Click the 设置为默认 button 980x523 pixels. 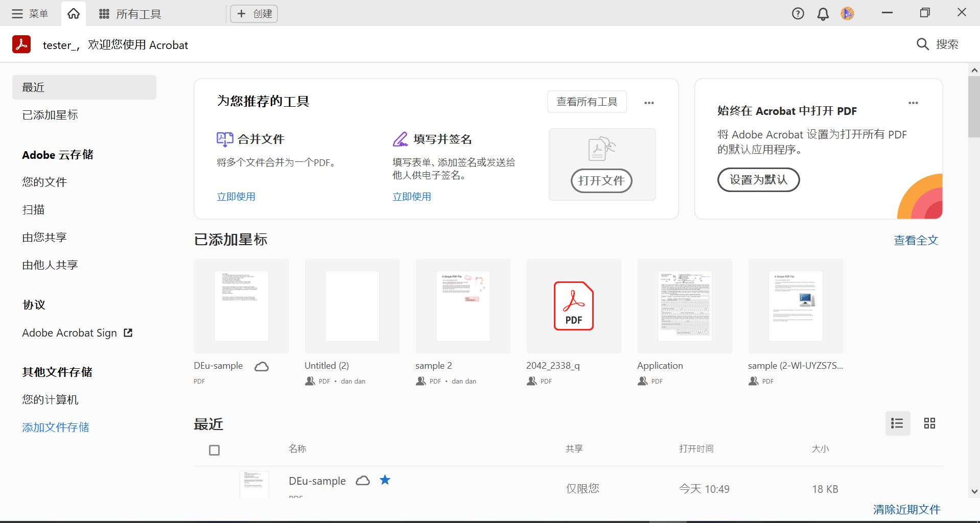tap(758, 180)
